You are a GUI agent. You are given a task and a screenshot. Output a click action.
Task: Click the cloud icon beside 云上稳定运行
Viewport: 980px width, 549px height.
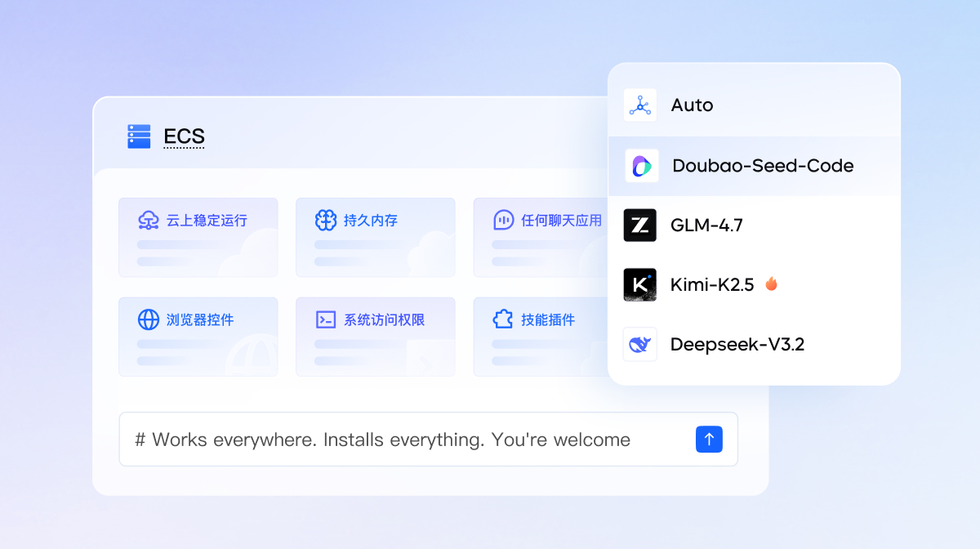[x=149, y=221]
